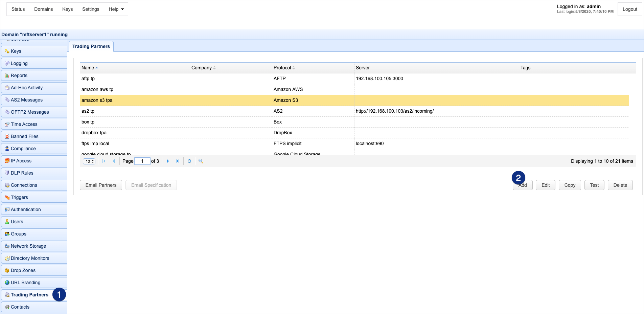Open the Logging sidebar item
Image resolution: width=644 pixels, height=314 pixels.
34,63
